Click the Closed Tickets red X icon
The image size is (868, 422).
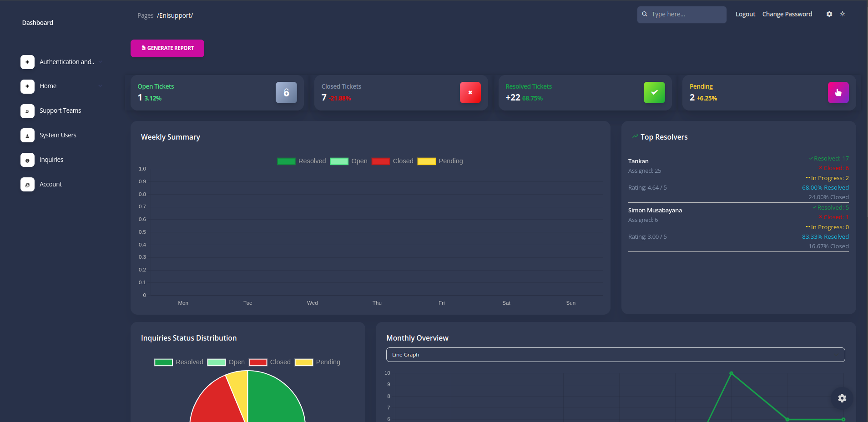point(470,93)
